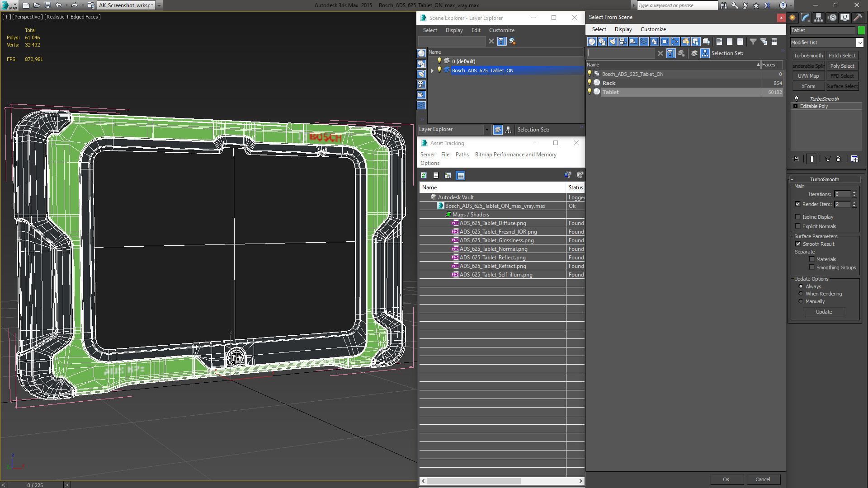Open the 3ds Max application menu logo
The width and height of the screenshot is (868, 488).
click(x=9, y=5)
